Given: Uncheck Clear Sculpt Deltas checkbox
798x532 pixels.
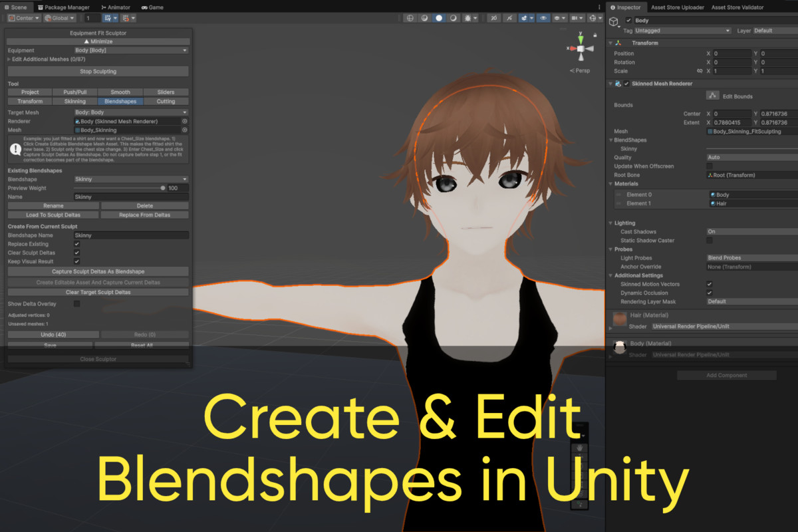Looking at the screenshot, I should pyautogui.click(x=76, y=253).
